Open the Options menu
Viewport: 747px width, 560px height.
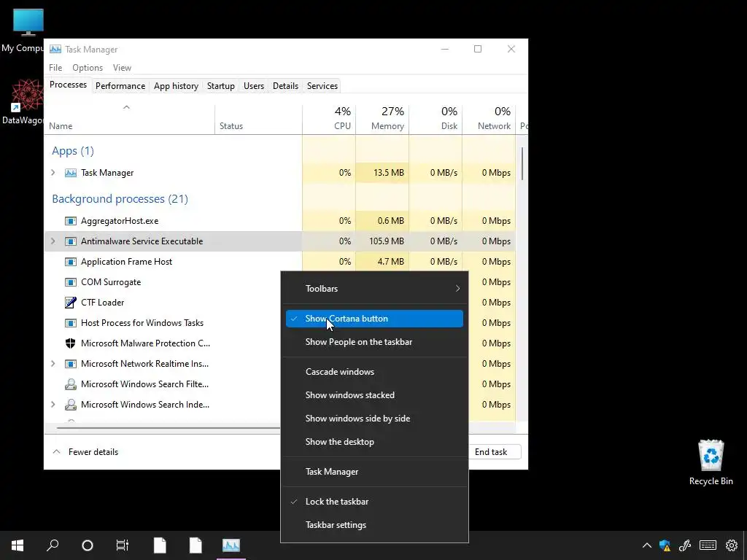[88, 68]
